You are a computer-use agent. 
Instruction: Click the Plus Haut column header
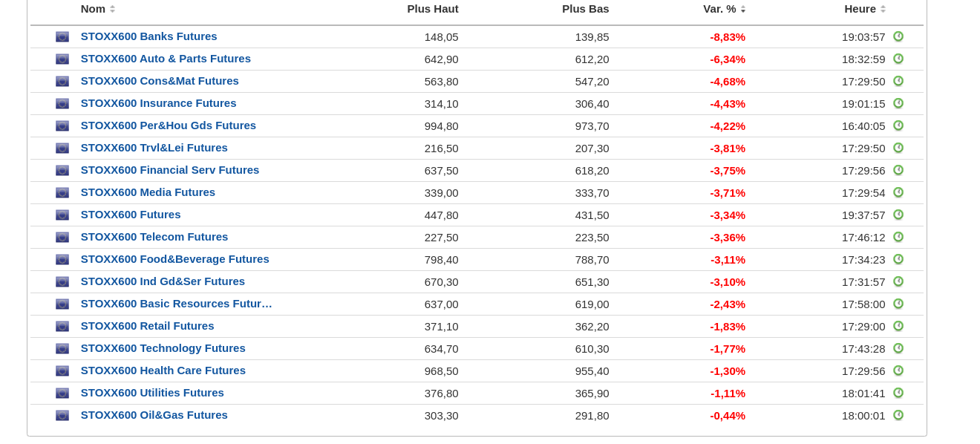tap(433, 9)
